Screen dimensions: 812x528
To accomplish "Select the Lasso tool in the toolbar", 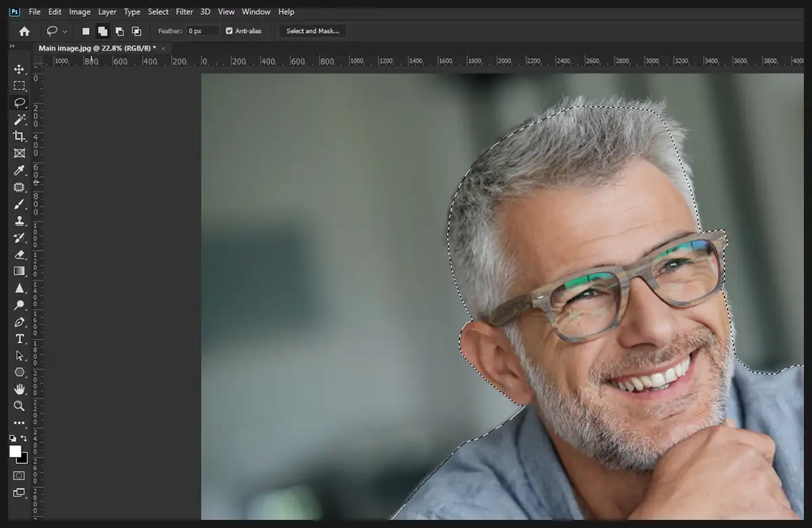I will coord(19,103).
